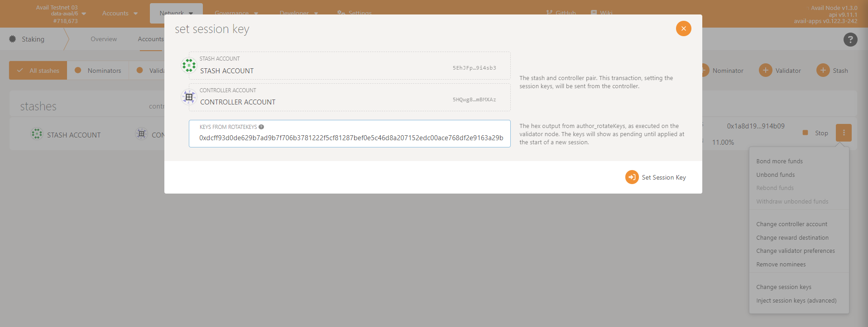Click the keys from rotateKeys input field
This screenshot has width=868, height=327.
350,138
